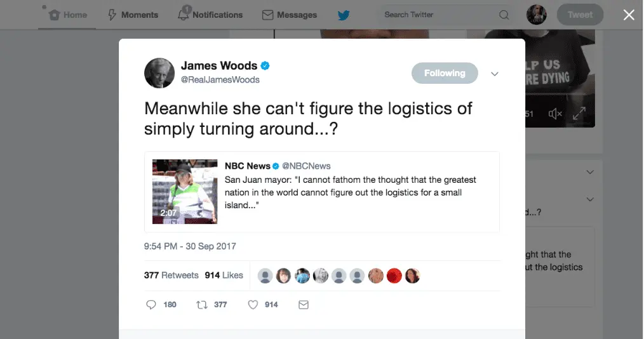Viewport: 644px width, 339px height.
Task: Open the tweet options chevron dropdown
Action: (x=495, y=74)
